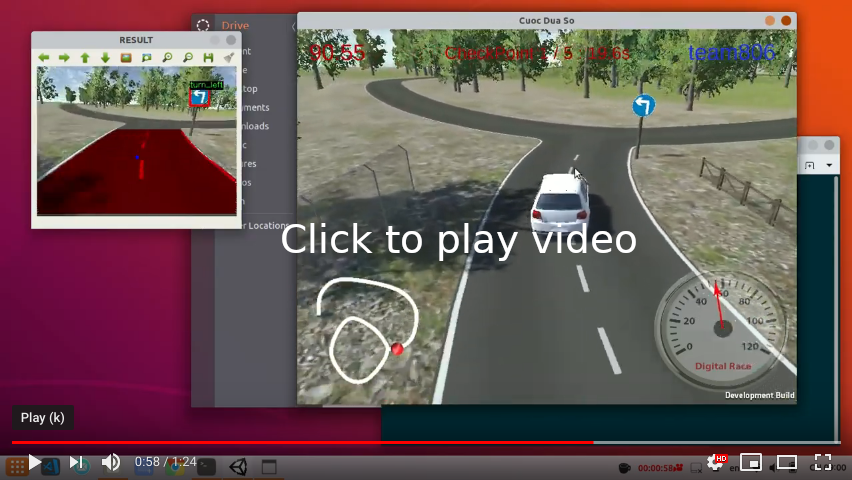The height and width of the screenshot is (480, 852).
Task: Open dropdown arrow in the right-side window
Action: point(829,165)
